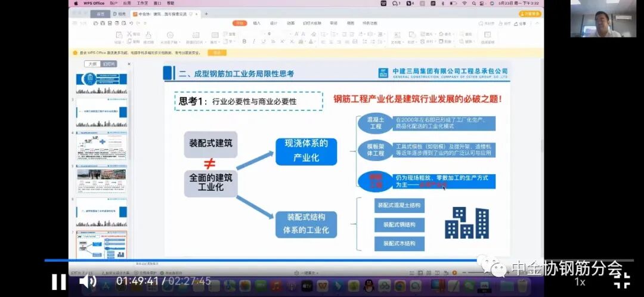Click the 装配式建筑 box on slide
Viewport: 644px width, 297px height.
pos(210,144)
